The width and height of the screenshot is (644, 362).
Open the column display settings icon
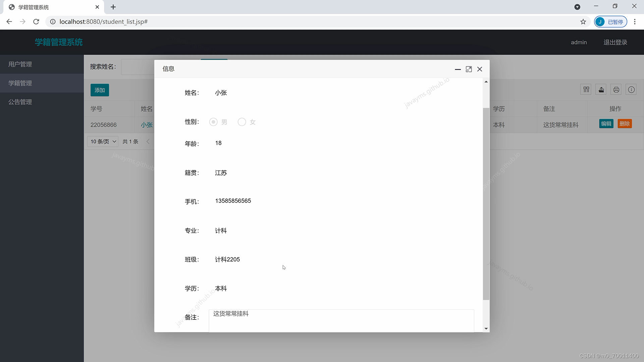click(586, 89)
